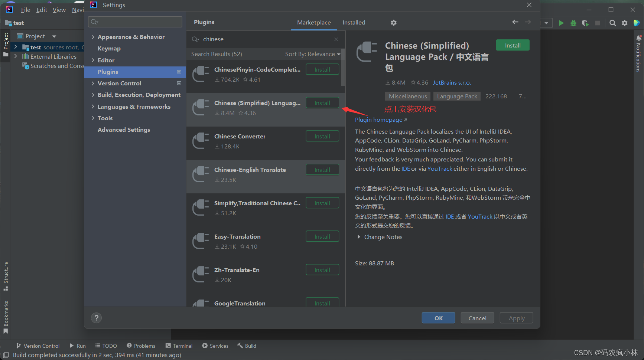Expand the Editor settings group
This screenshot has height=360, width=644.
[x=93, y=60]
